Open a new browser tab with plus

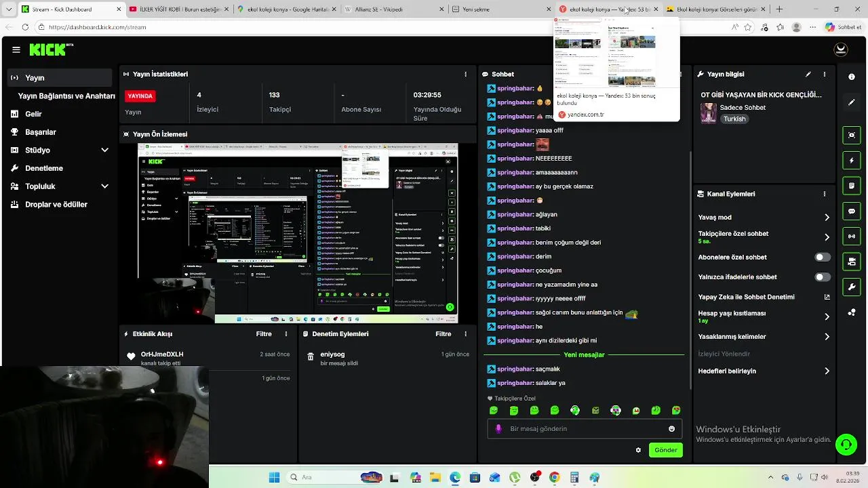click(x=779, y=9)
